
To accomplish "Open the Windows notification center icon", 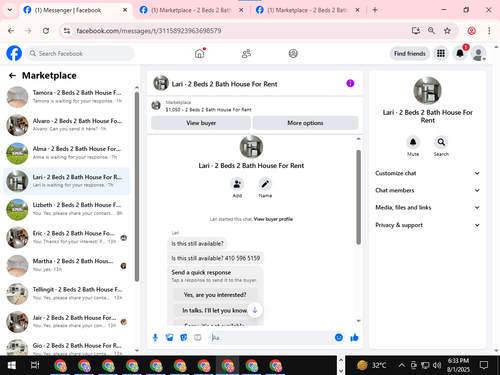I will pos(484,365).
